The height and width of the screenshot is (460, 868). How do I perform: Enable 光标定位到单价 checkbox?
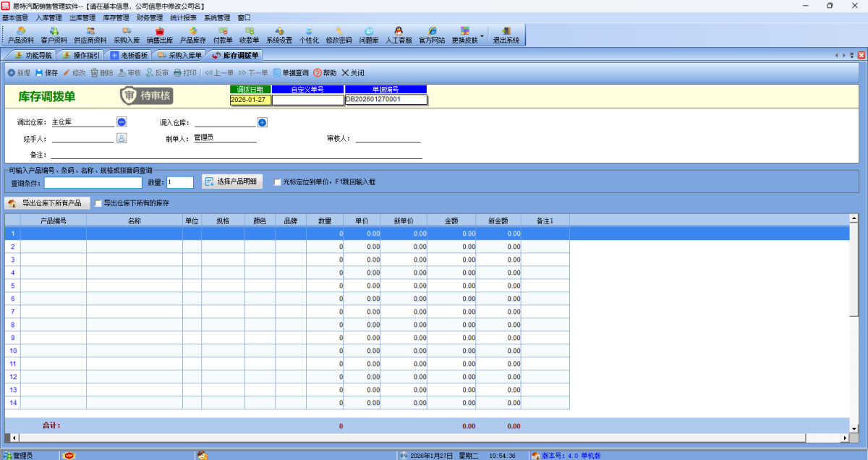tap(277, 182)
